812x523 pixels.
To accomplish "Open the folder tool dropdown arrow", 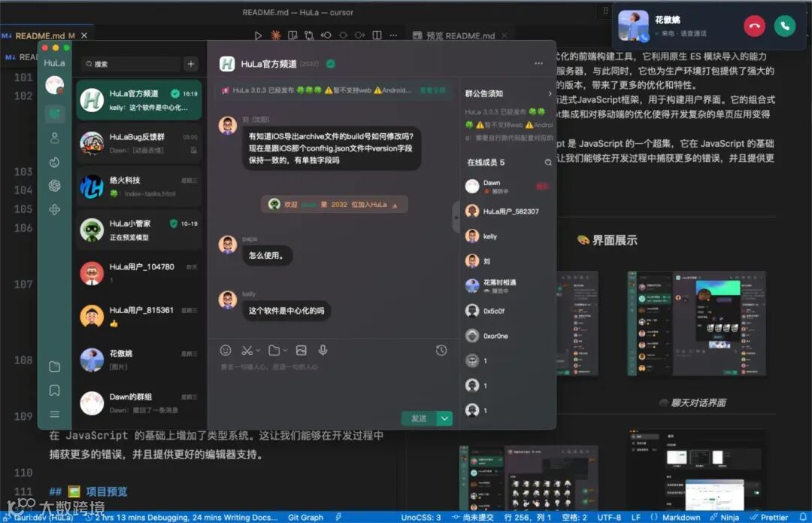I will coord(285,351).
